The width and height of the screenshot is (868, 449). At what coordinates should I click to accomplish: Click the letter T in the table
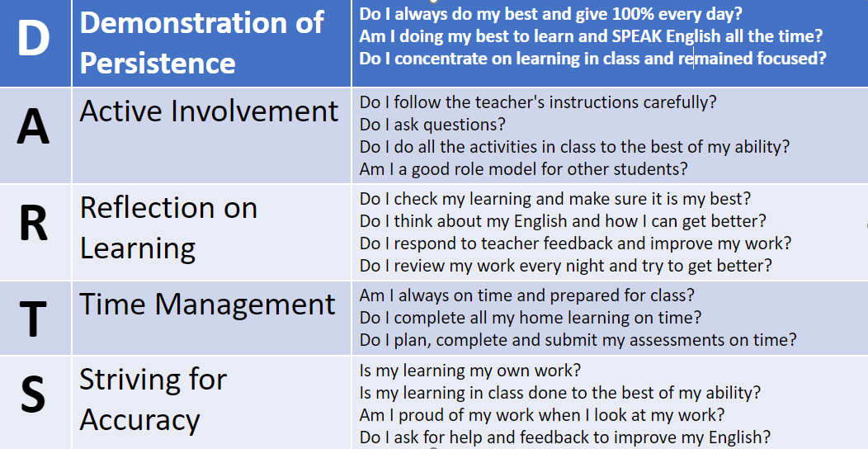click(33, 319)
